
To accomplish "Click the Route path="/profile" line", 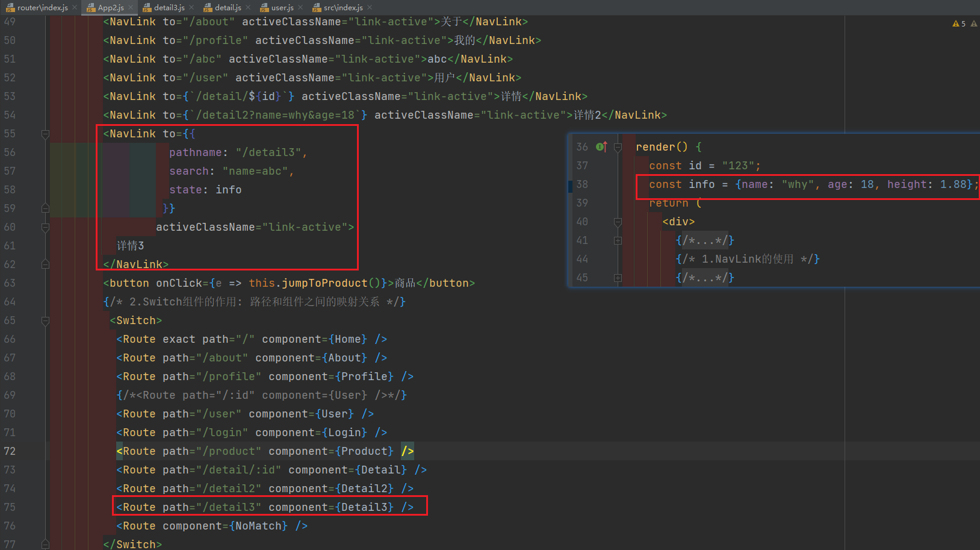I will pos(265,377).
